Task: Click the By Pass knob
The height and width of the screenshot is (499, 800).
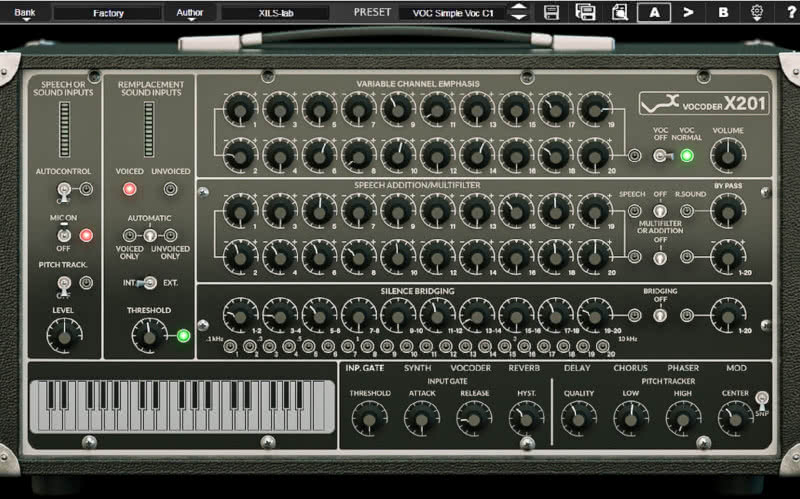Action: coord(728,211)
